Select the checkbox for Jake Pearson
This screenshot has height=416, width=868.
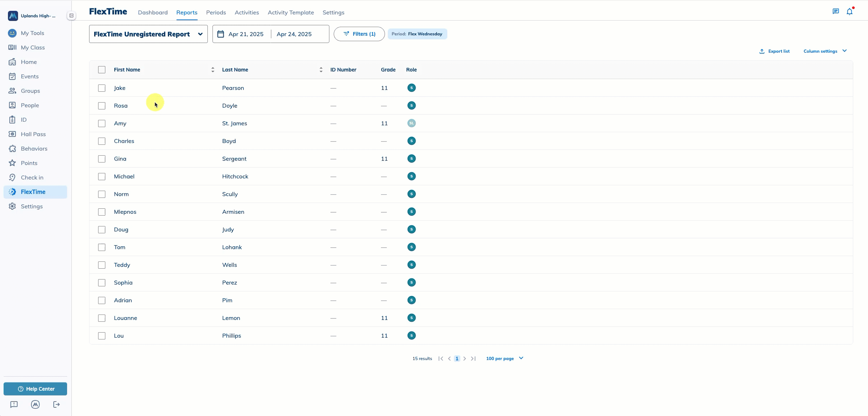pos(102,88)
